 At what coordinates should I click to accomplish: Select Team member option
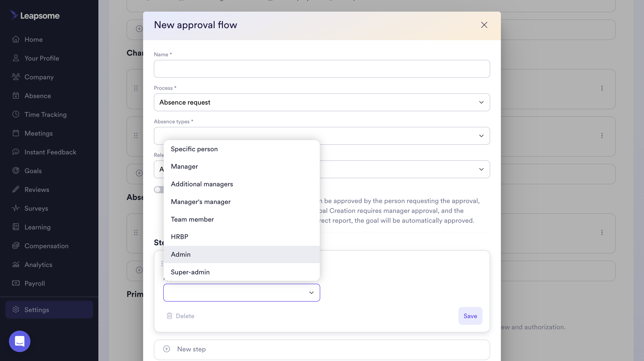pyautogui.click(x=241, y=219)
